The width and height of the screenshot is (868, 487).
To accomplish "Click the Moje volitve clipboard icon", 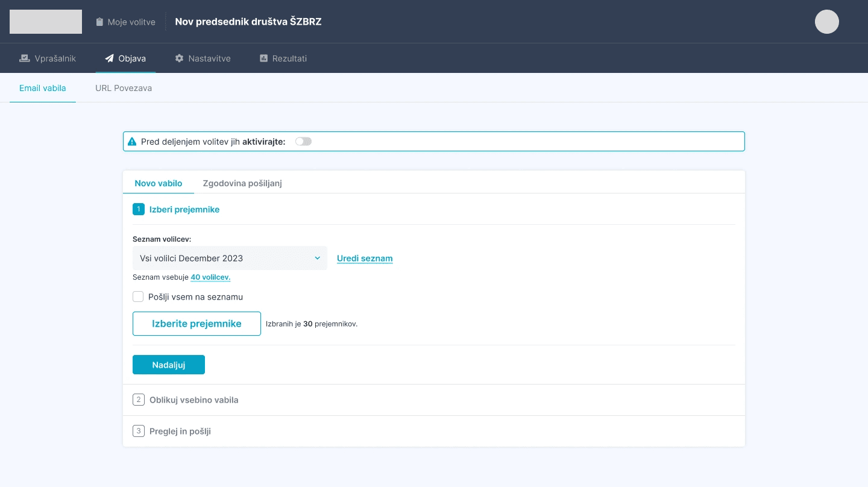I will (x=99, y=21).
